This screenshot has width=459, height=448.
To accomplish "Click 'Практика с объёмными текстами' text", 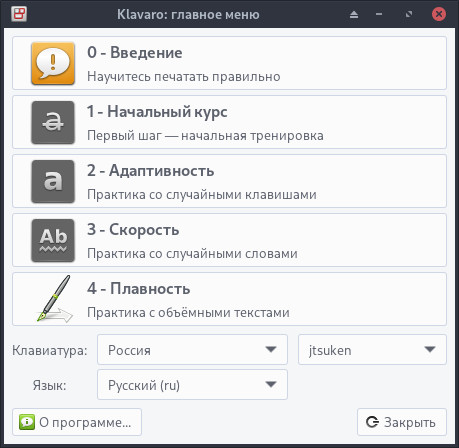I will pos(188,313).
